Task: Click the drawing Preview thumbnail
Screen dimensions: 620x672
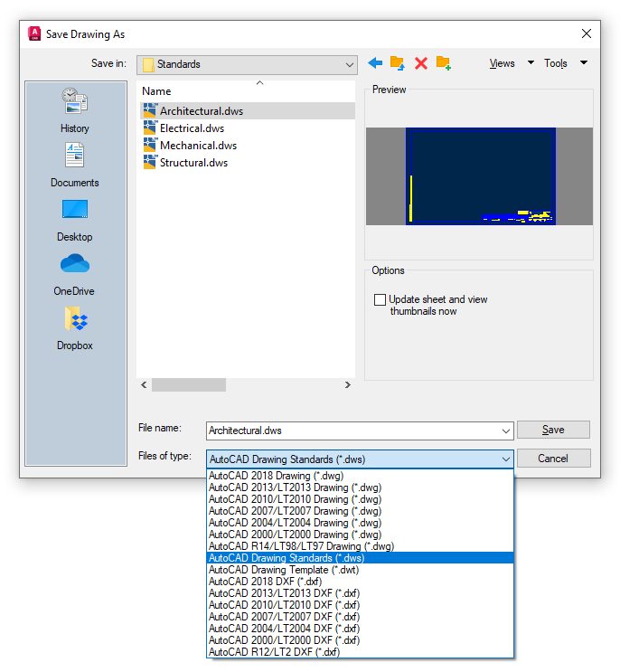Action: click(479, 176)
